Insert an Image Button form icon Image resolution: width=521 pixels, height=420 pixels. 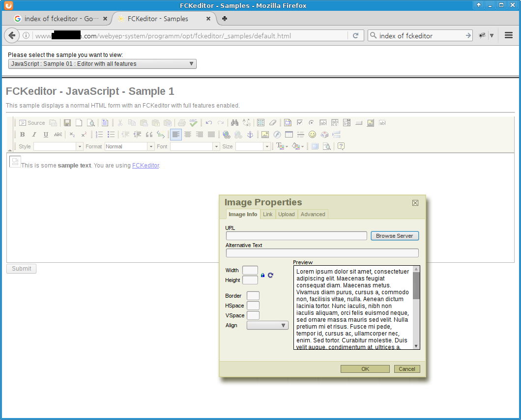pyautogui.click(x=371, y=123)
